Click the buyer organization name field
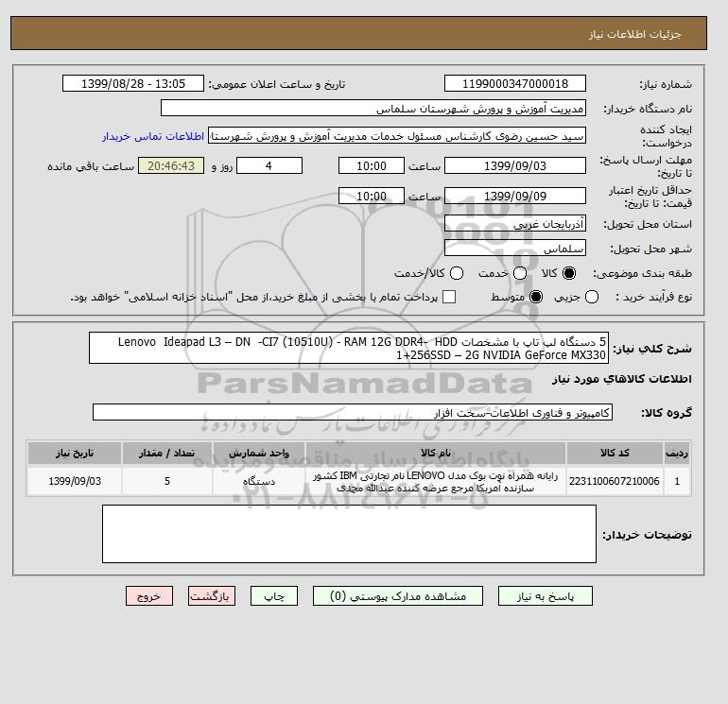This screenshot has width=728, height=704. click(x=373, y=108)
